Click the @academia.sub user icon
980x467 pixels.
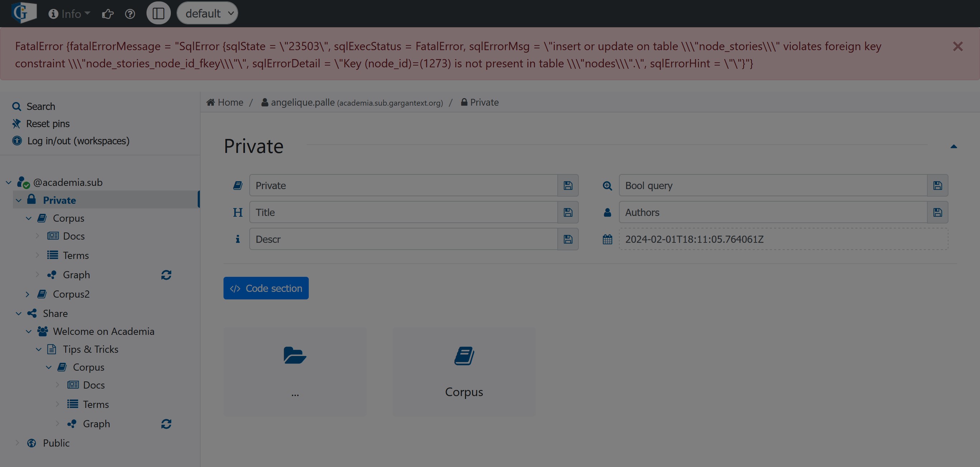23,182
